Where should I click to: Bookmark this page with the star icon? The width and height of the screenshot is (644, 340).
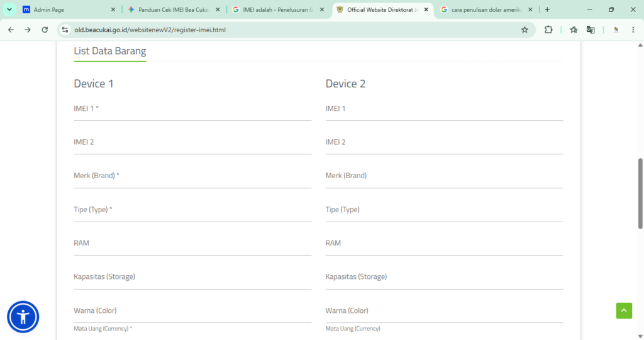tap(525, 30)
